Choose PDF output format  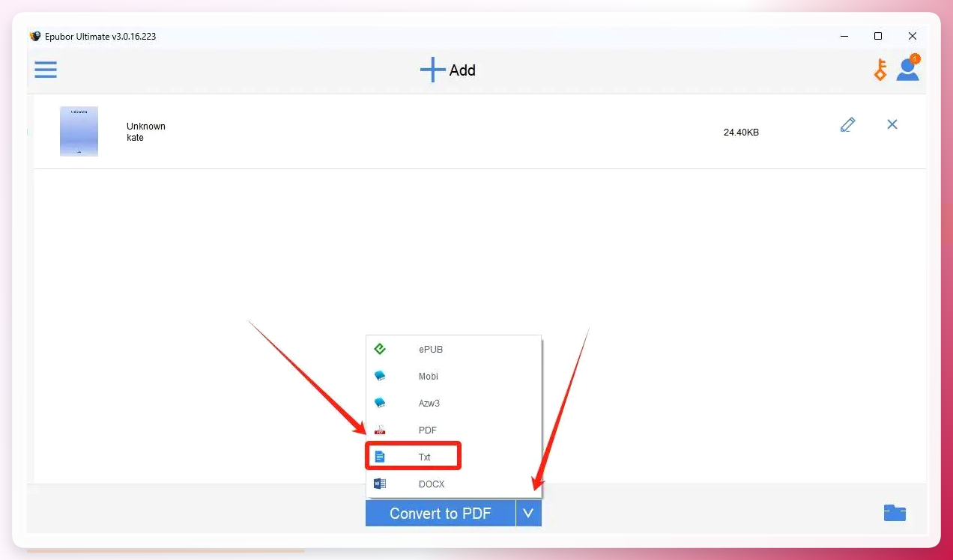(x=453, y=430)
